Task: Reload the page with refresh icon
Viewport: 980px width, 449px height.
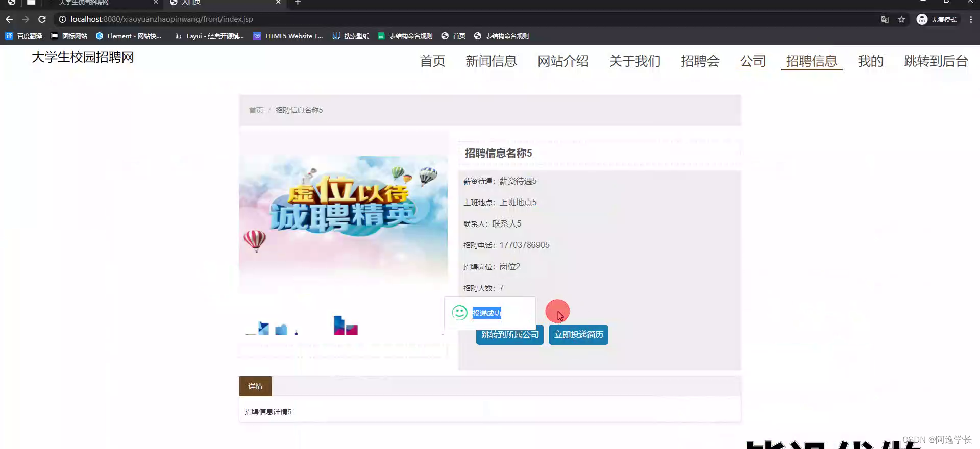Action: pos(42,19)
